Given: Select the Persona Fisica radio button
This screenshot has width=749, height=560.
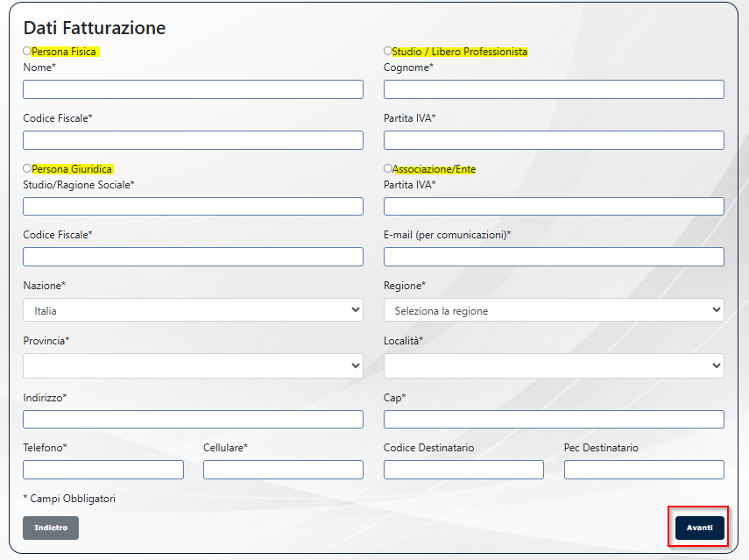Looking at the screenshot, I should [27, 52].
